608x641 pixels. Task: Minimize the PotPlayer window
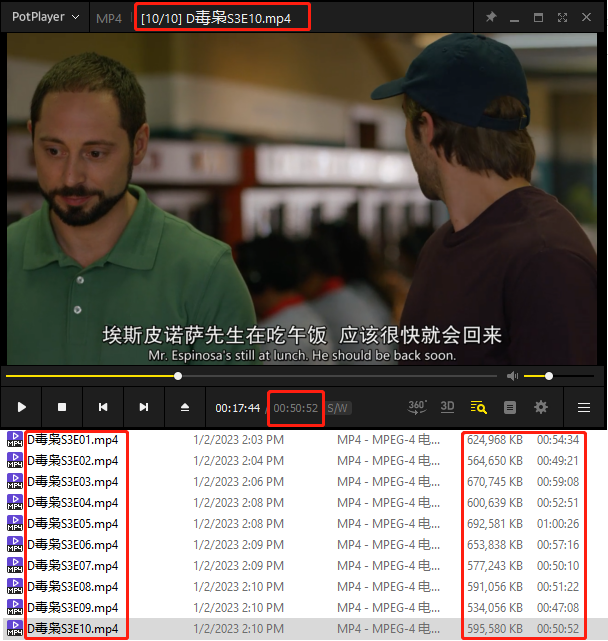click(514, 18)
